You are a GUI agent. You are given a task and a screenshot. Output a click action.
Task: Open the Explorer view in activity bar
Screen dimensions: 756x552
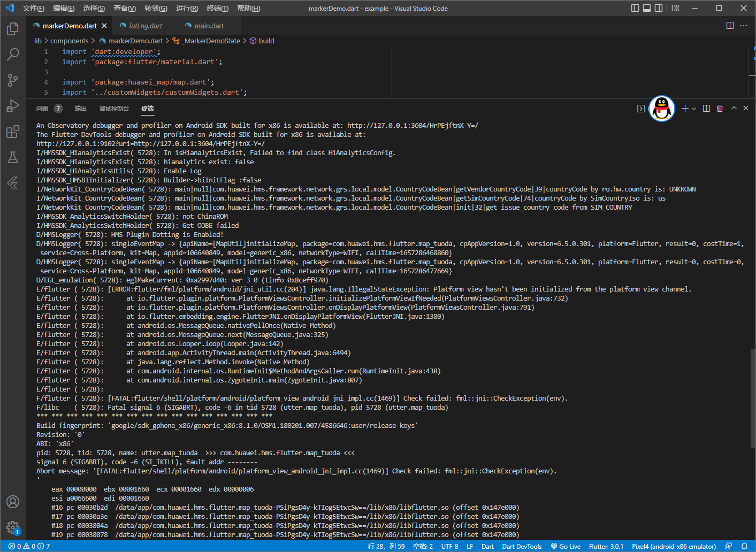[x=13, y=28]
